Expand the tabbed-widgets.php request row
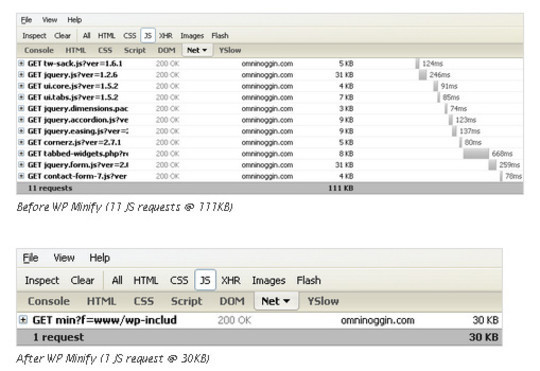The image size is (540, 371). coord(21,154)
